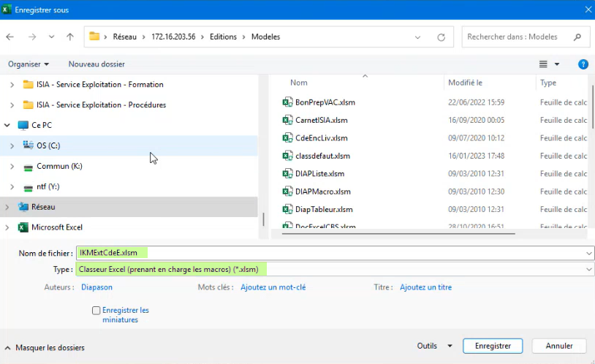595x364 pixels.
Task: Select the classdefaut.xlsm file
Action: (x=322, y=156)
